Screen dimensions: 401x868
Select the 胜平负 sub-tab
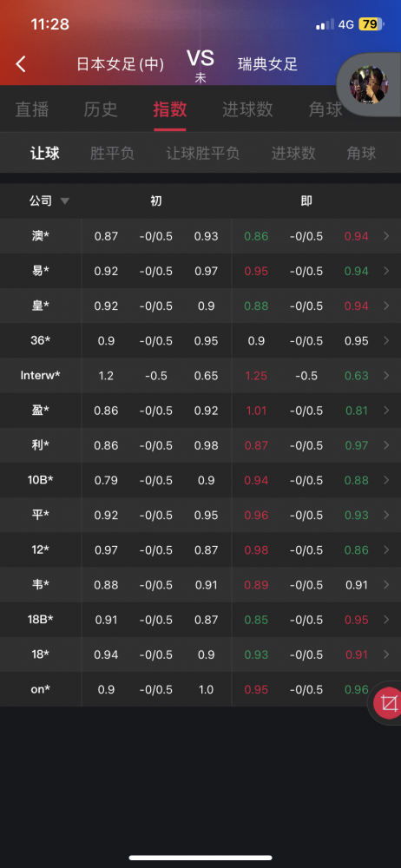(x=113, y=154)
